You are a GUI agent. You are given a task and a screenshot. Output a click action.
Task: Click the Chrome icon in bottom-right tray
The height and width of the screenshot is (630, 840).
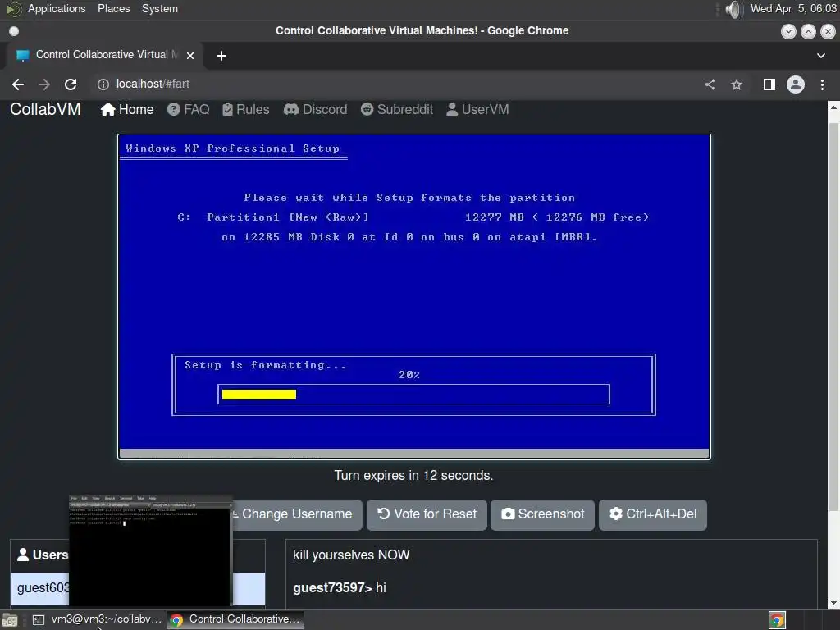(x=778, y=620)
